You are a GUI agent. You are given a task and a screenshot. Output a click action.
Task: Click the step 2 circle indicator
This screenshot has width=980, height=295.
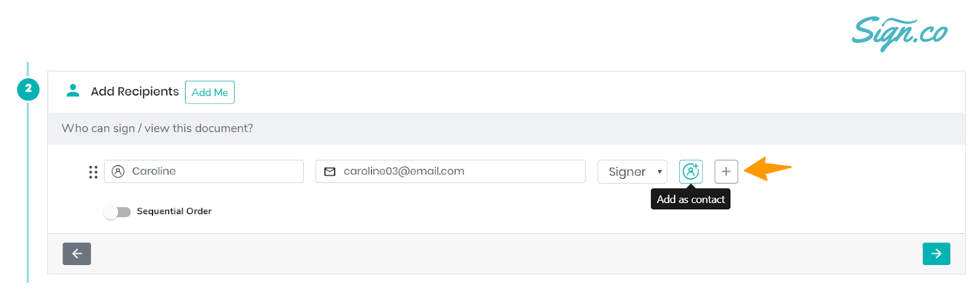[x=28, y=89]
